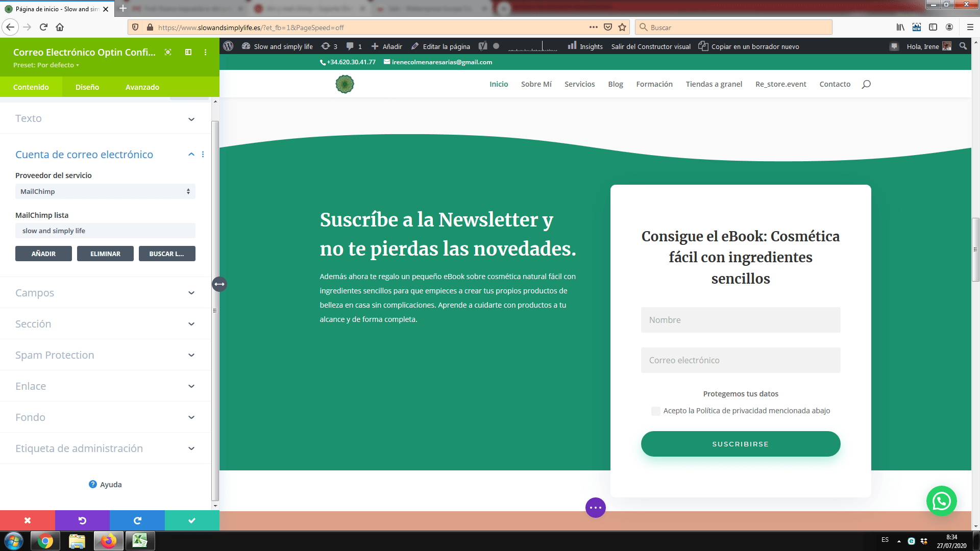Expand the Texto section

105,118
